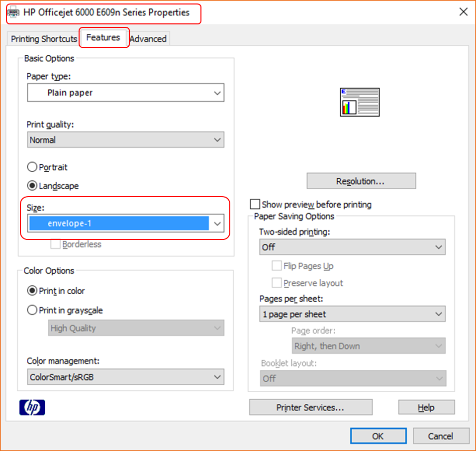Switch to the Printing Shortcuts tab

(44, 39)
